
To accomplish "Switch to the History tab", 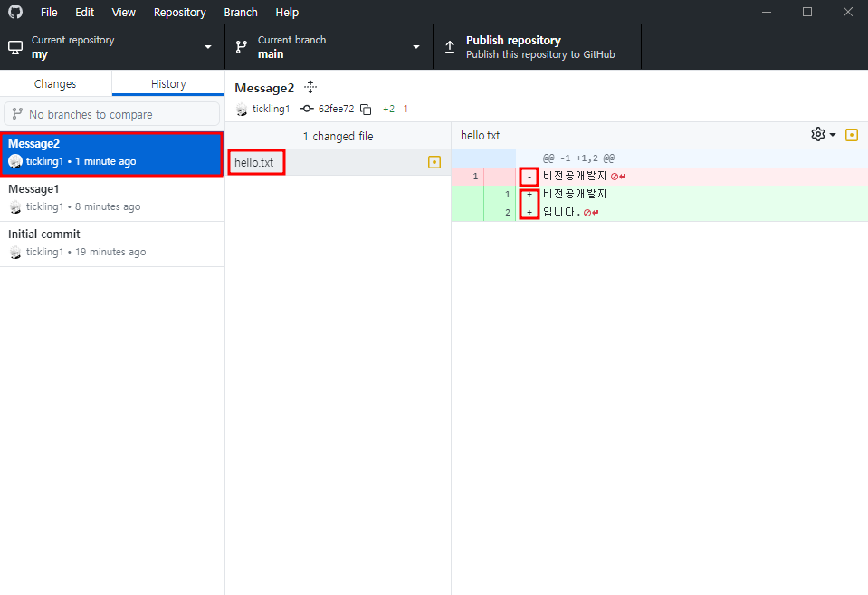I will pos(168,83).
